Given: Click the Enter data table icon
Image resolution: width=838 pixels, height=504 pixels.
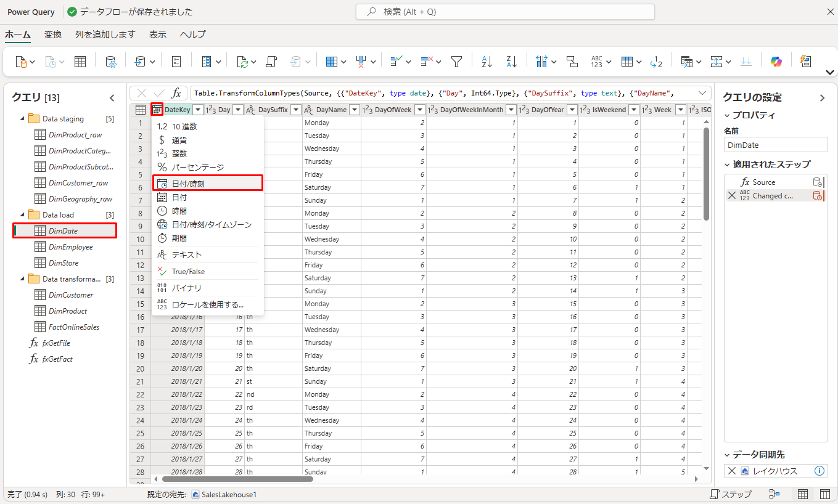Looking at the screenshot, I should [x=80, y=62].
